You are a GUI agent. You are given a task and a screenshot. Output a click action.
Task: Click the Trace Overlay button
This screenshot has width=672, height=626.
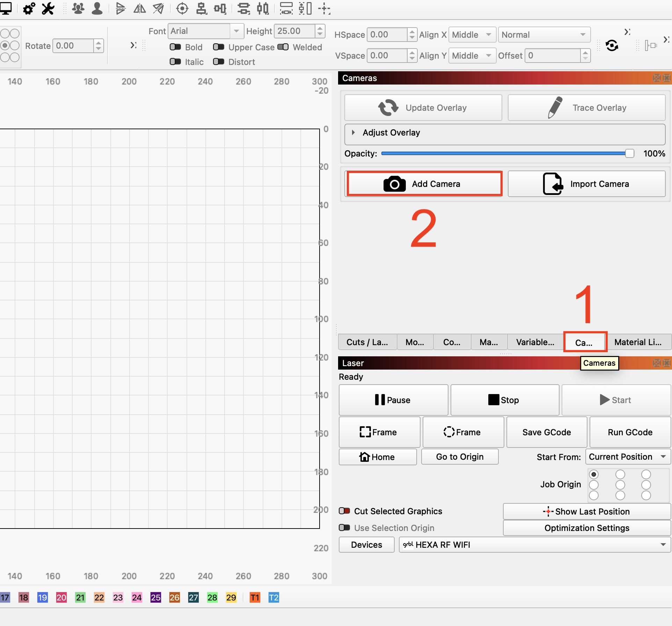click(587, 108)
